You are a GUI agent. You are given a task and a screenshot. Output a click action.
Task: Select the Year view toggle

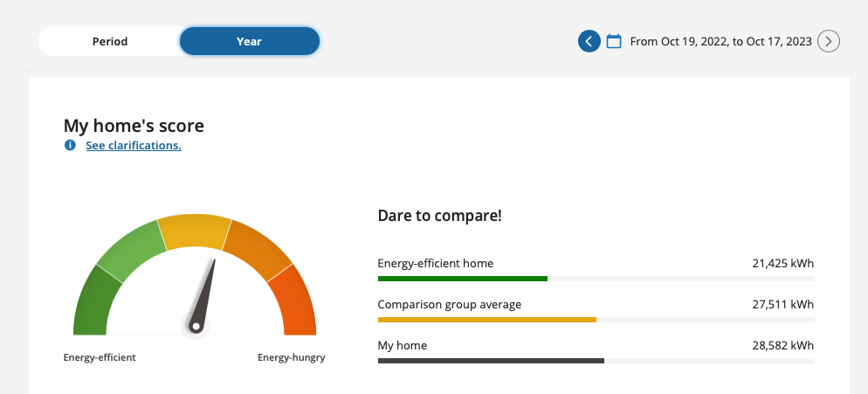click(x=249, y=41)
